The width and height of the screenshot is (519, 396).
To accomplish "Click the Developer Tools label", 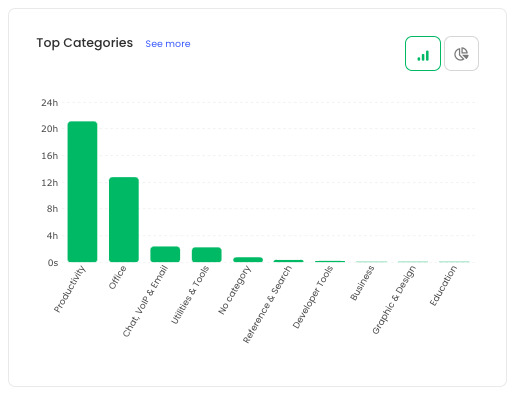I will (x=313, y=297).
